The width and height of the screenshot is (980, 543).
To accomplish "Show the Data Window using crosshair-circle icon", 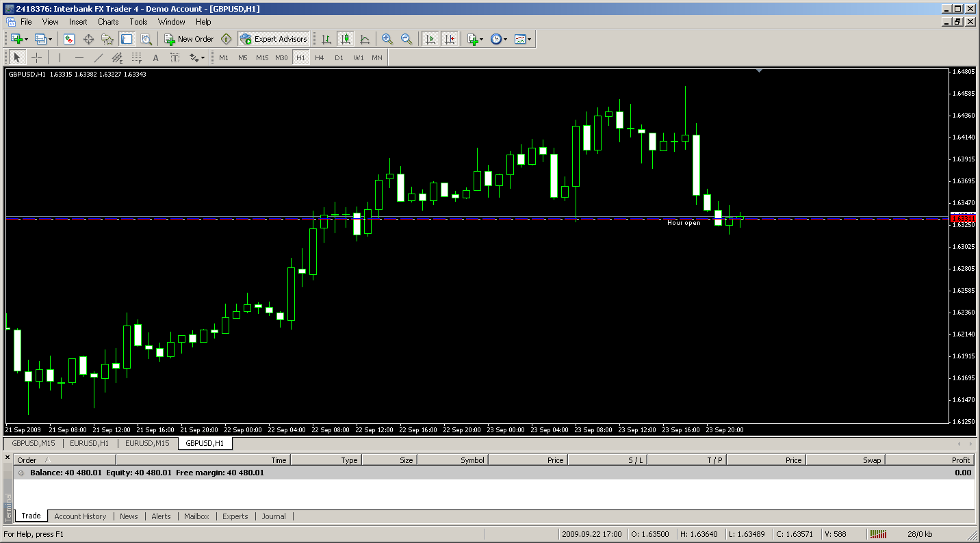I will 88,39.
